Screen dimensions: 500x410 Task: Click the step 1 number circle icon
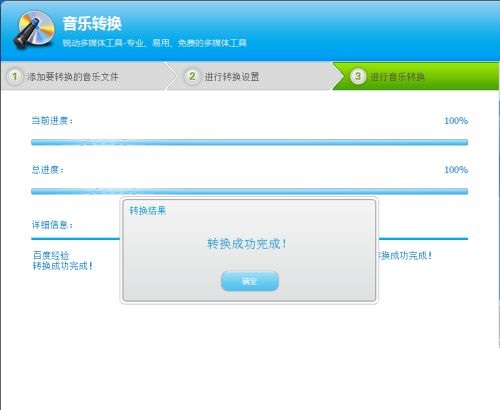pos(14,76)
